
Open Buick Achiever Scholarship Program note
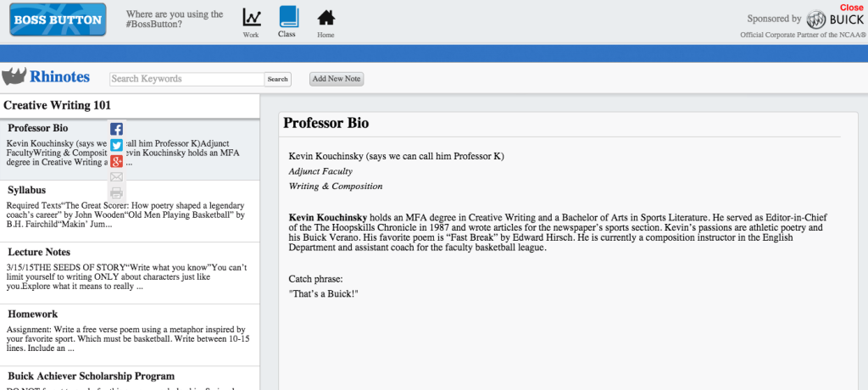pyautogui.click(x=91, y=376)
